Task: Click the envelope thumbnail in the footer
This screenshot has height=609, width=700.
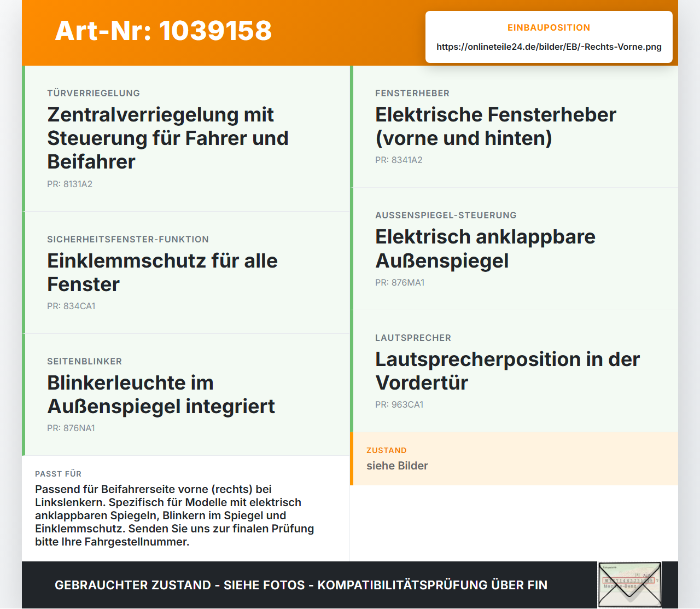Action: point(629,585)
